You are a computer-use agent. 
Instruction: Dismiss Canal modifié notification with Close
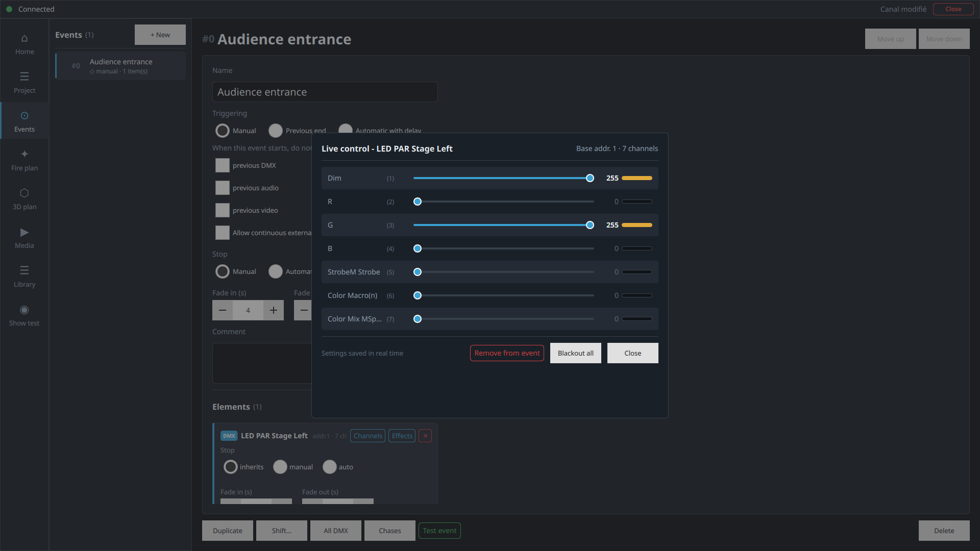[x=953, y=9]
